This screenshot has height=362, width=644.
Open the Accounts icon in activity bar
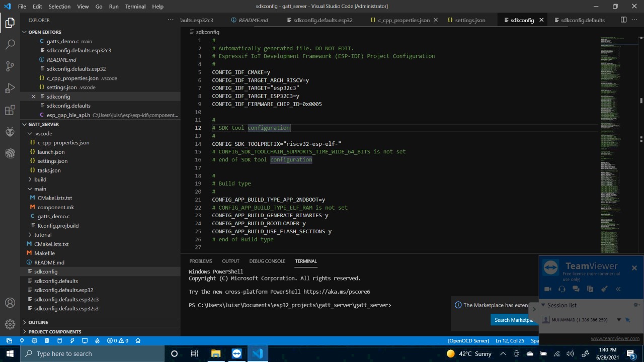pos(10,303)
